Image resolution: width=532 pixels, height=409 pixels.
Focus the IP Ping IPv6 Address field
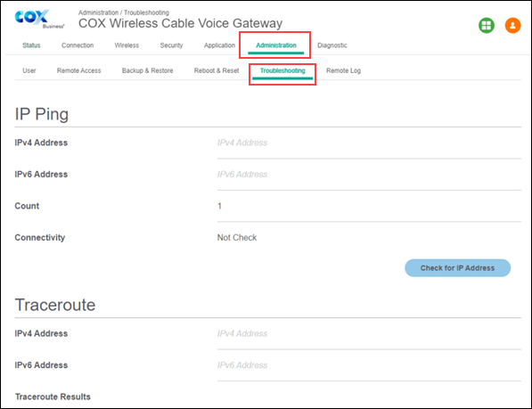tap(369, 175)
